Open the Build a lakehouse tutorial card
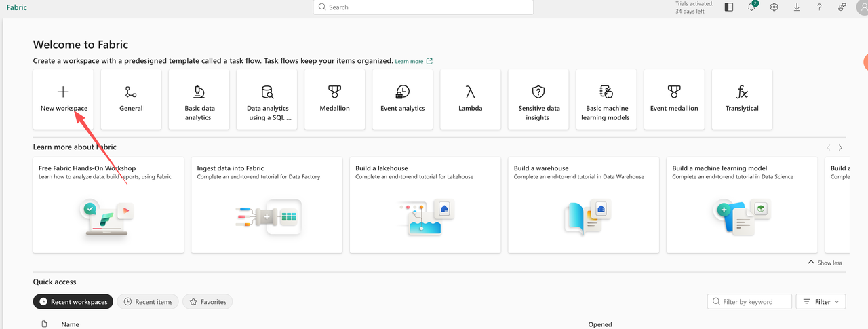Screen dimensions: 868x329 pos(425,205)
